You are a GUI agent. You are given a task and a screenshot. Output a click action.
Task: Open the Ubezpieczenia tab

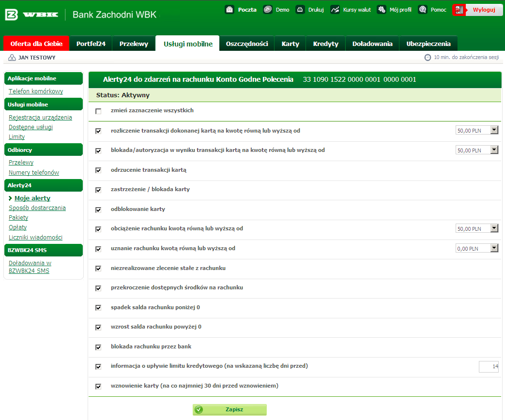coord(428,44)
